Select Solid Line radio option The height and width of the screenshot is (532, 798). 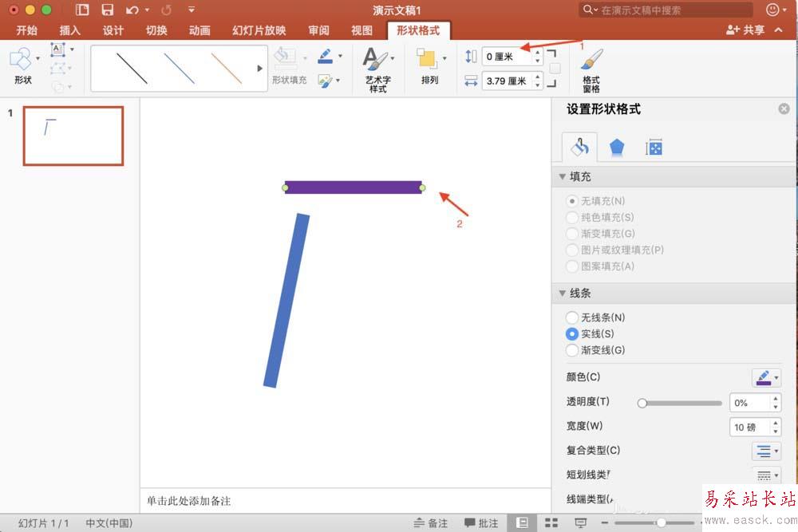[572, 333]
